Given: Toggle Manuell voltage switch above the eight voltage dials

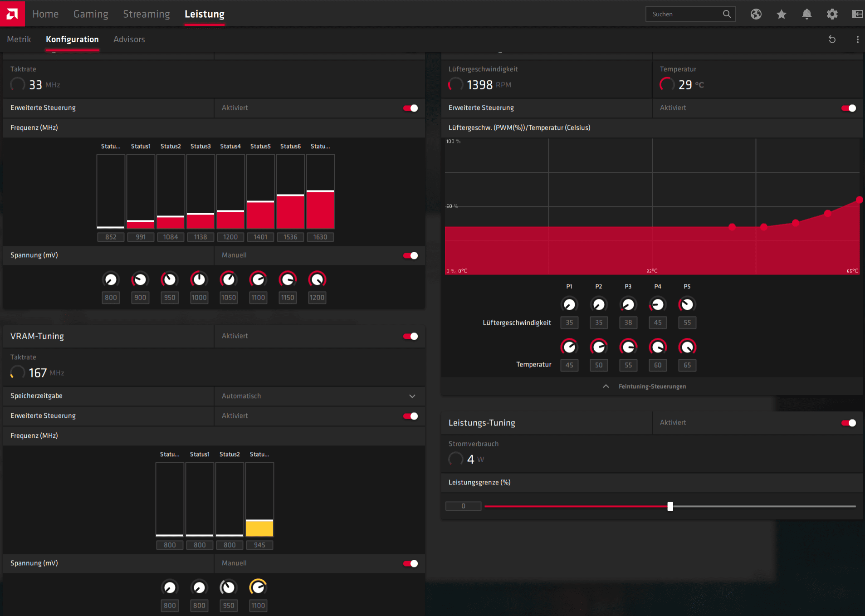Looking at the screenshot, I should click(411, 255).
